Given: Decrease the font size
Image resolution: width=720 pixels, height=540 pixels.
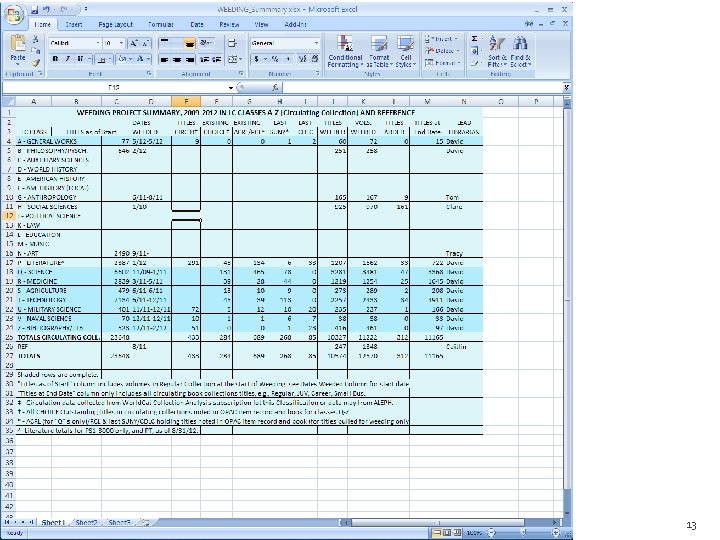Looking at the screenshot, I should point(145,43).
